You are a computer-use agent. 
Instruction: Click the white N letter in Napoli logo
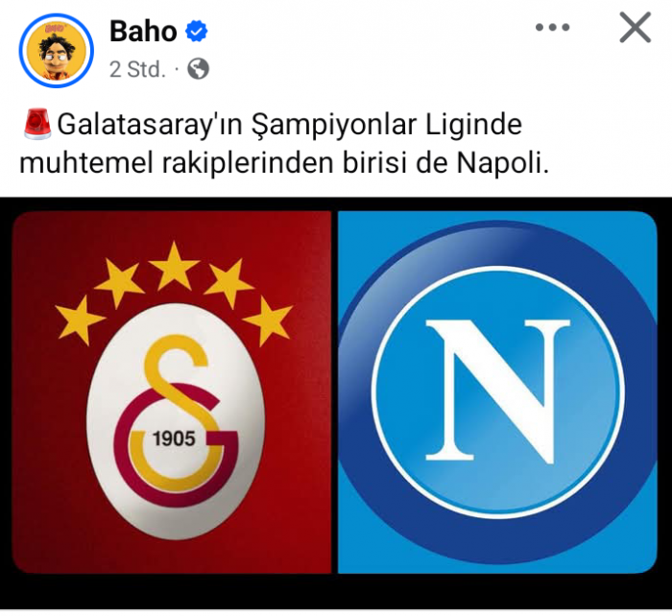coord(497,391)
